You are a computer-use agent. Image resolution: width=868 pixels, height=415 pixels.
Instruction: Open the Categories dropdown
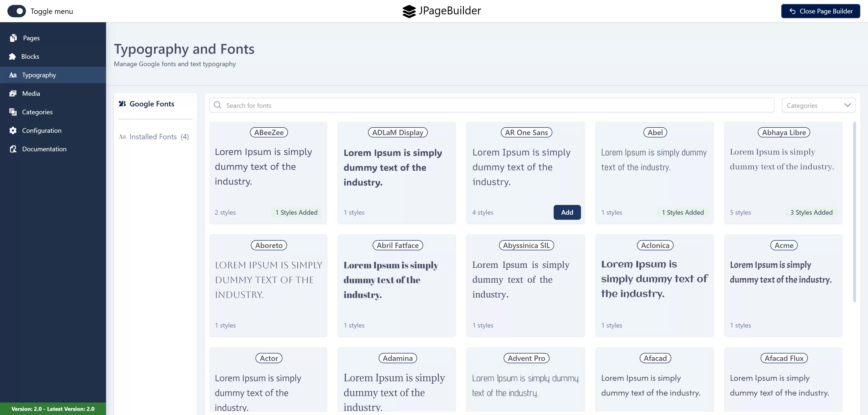[x=818, y=105]
